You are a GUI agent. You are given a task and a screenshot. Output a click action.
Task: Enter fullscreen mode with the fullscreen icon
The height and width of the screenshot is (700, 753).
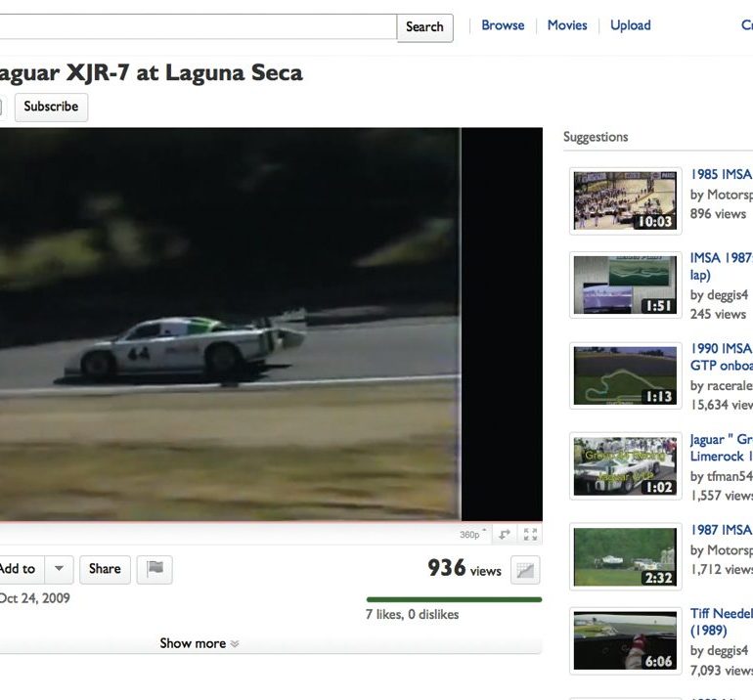coord(530,535)
